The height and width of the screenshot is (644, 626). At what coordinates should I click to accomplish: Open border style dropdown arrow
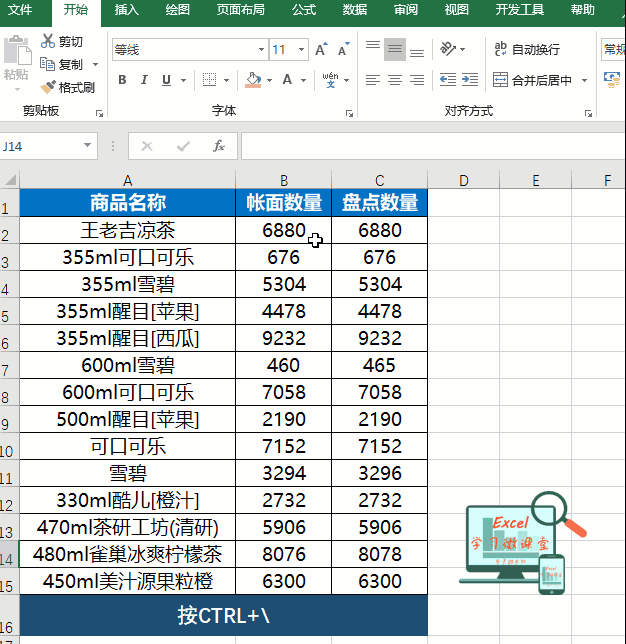[226, 80]
